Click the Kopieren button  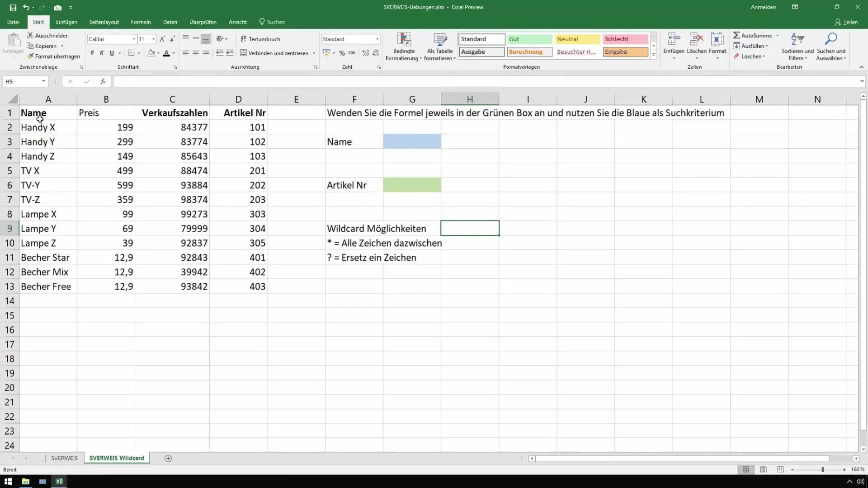pos(42,46)
